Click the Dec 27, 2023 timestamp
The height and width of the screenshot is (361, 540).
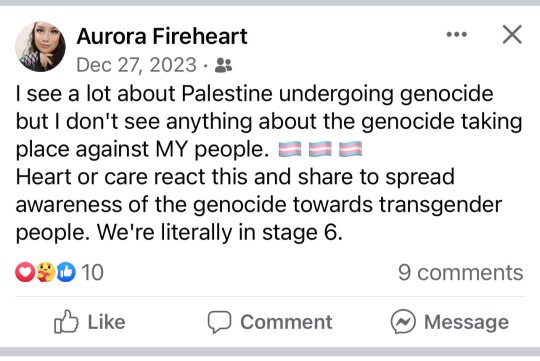(136, 65)
